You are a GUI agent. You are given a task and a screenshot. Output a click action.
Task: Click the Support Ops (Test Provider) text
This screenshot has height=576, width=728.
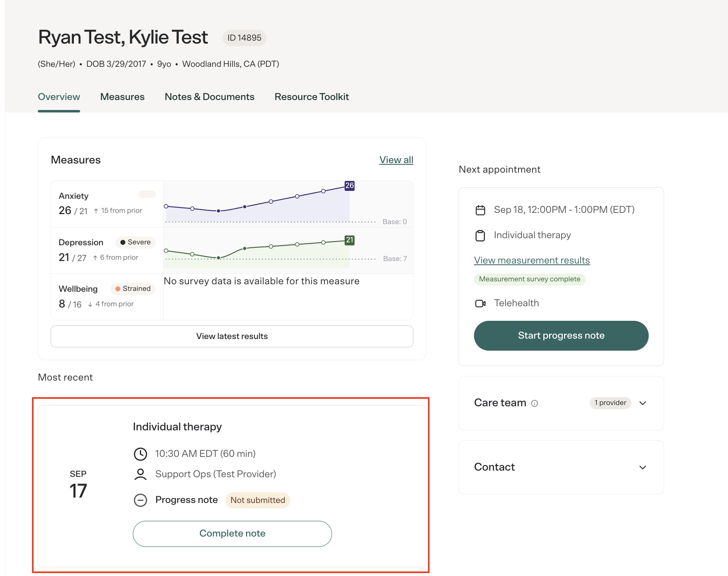click(215, 474)
